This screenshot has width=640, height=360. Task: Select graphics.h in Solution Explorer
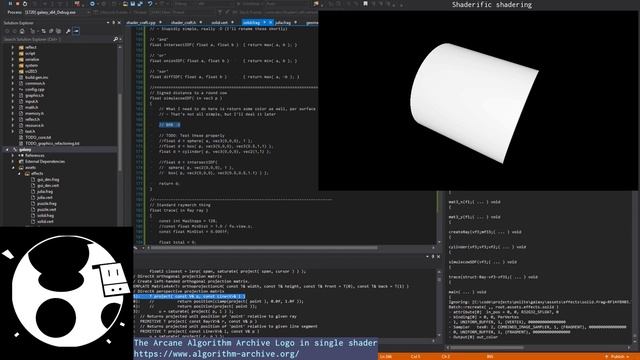click(34, 96)
